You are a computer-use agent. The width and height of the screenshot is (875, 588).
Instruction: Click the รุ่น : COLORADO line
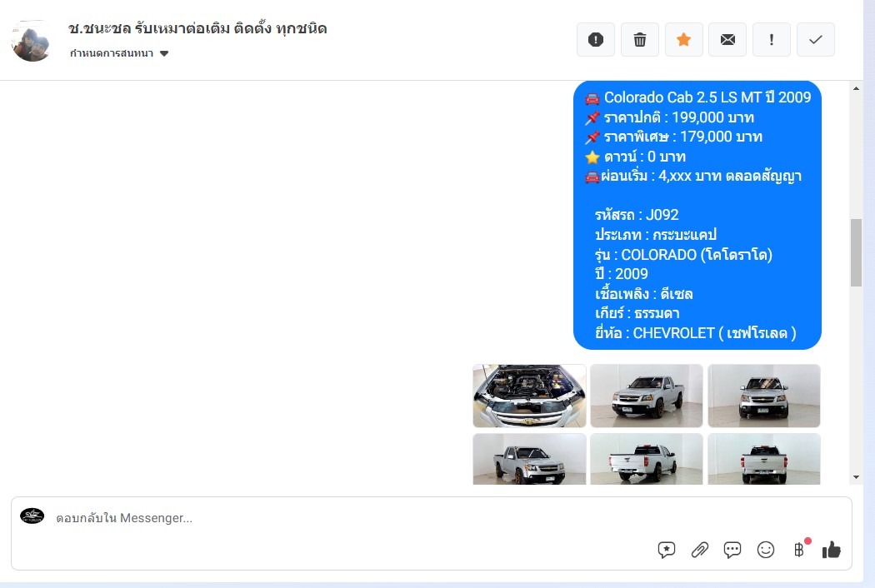[x=683, y=255]
